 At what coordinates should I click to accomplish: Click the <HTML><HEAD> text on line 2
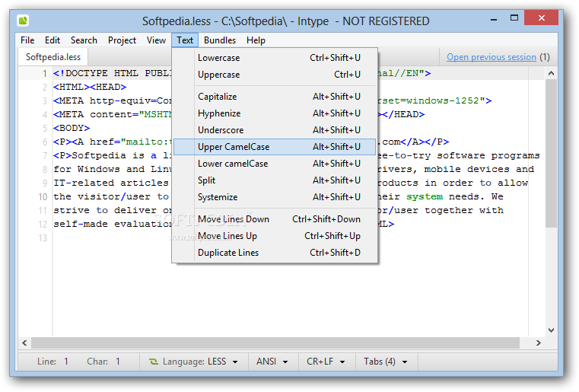[x=90, y=88]
